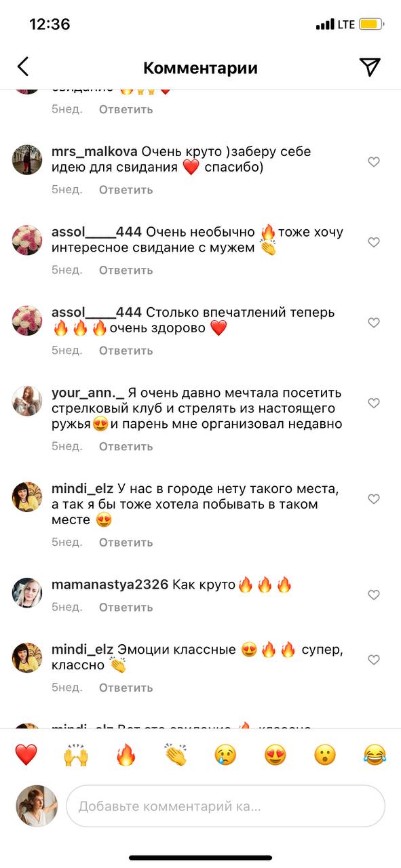The height and width of the screenshot is (868, 401).
Task: Insert the clapping hands quick emoji
Action: click(x=176, y=754)
